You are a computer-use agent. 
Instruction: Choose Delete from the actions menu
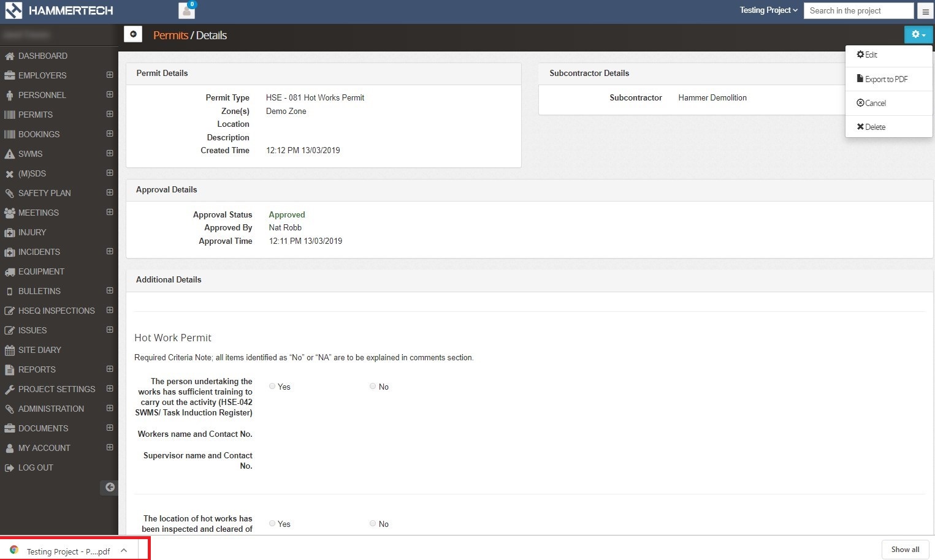(874, 127)
